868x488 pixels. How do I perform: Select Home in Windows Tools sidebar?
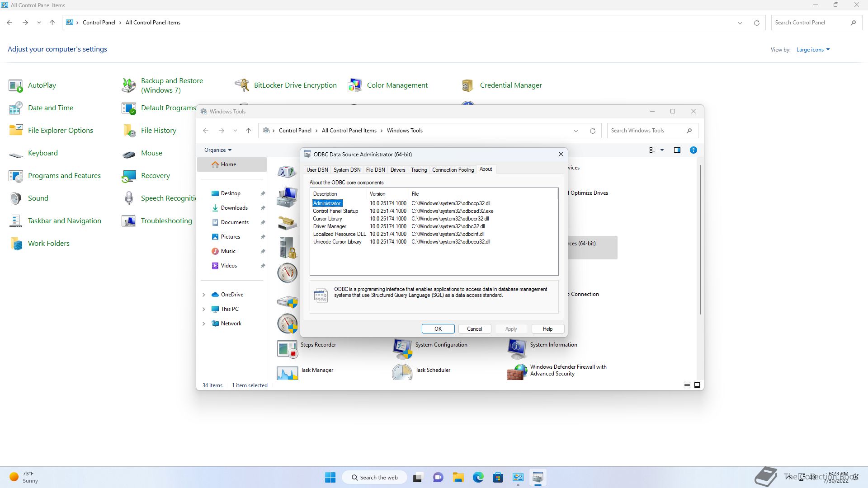click(x=232, y=164)
